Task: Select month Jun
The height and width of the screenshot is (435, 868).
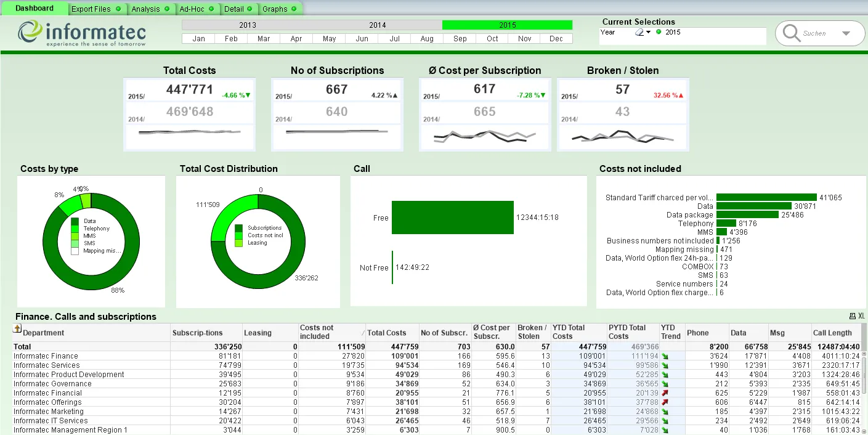Action: point(362,39)
